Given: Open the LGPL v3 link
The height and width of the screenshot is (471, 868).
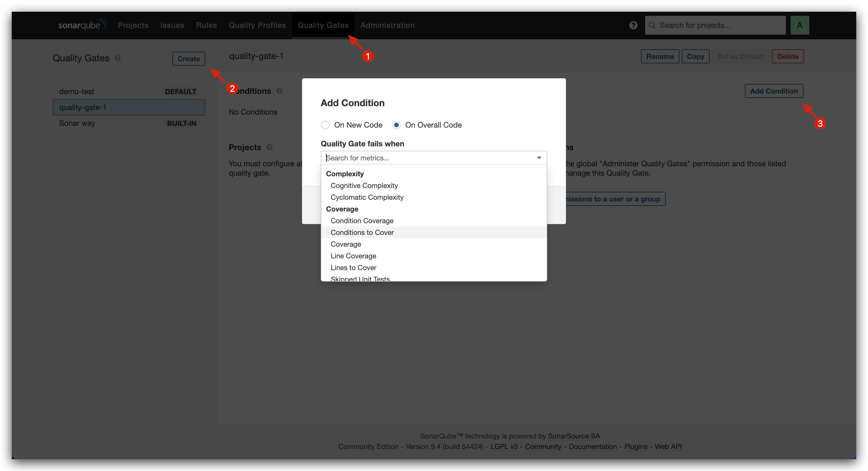Looking at the screenshot, I should coord(504,446).
